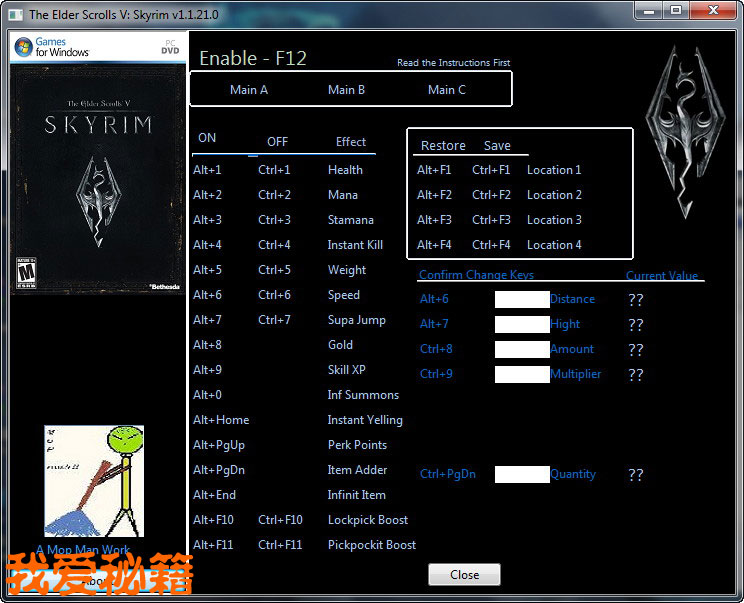Select the Multiplier input box
744x603 pixels.
click(522, 374)
